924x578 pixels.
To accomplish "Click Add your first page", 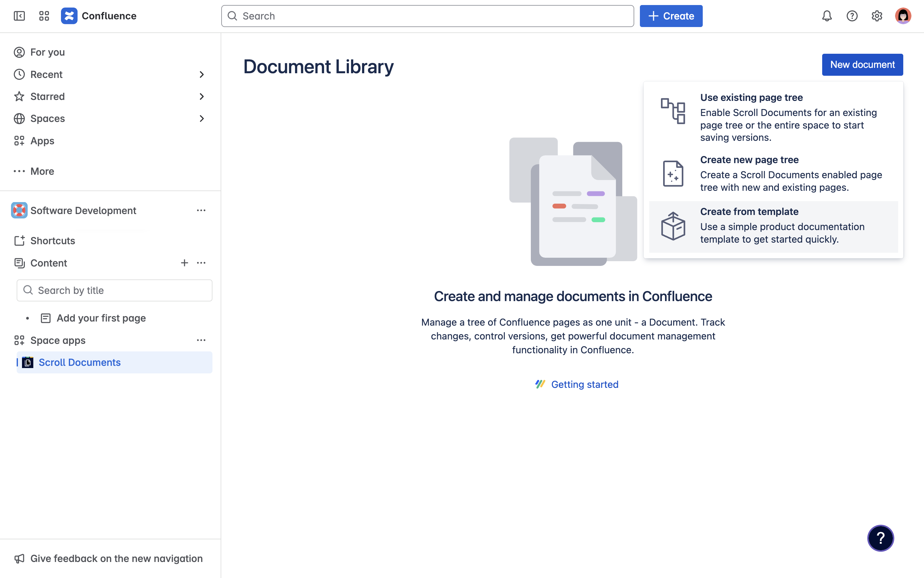I will tap(101, 318).
